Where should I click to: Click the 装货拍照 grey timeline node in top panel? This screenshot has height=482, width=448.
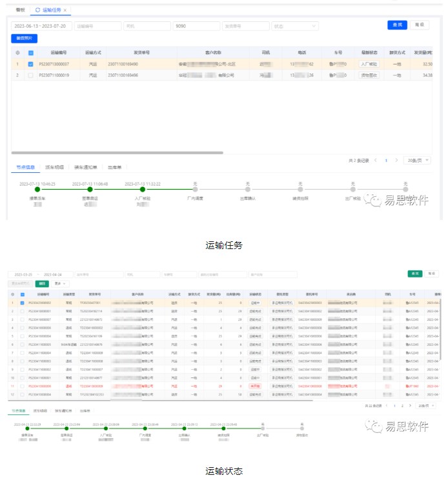click(300, 190)
